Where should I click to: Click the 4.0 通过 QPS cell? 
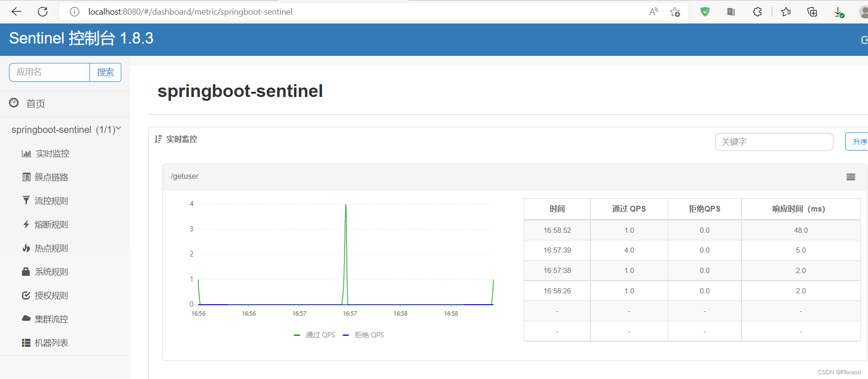click(x=629, y=250)
